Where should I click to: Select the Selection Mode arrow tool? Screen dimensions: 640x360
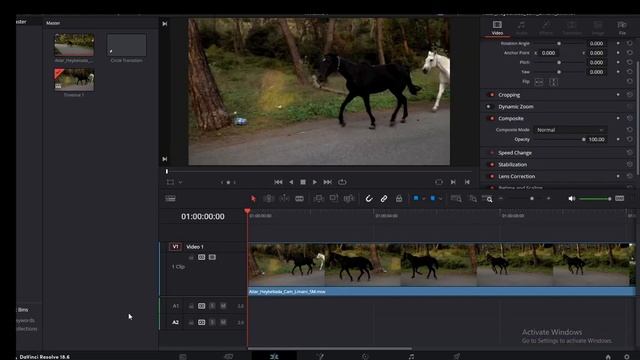(x=253, y=198)
